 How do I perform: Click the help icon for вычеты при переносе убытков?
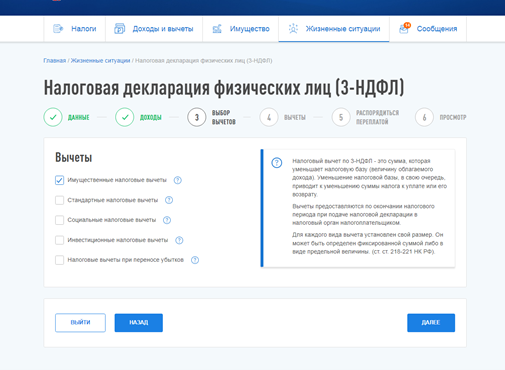pyautogui.click(x=195, y=260)
